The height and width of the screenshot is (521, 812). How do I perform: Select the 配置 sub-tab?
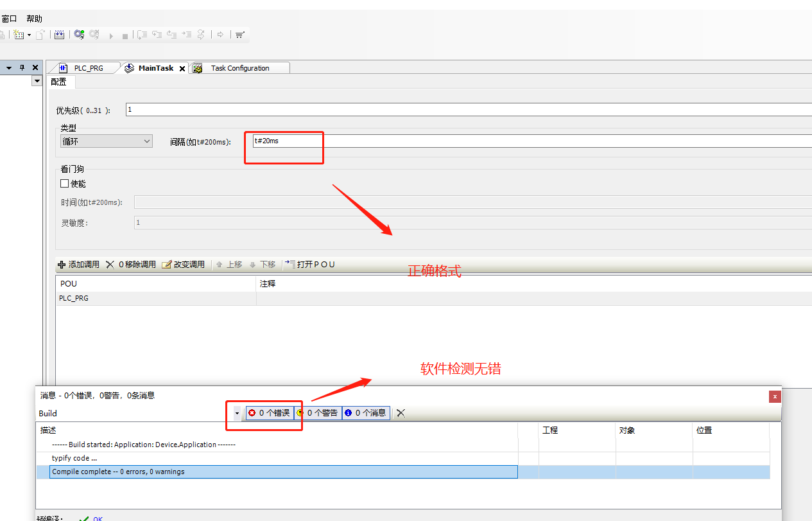(x=59, y=82)
